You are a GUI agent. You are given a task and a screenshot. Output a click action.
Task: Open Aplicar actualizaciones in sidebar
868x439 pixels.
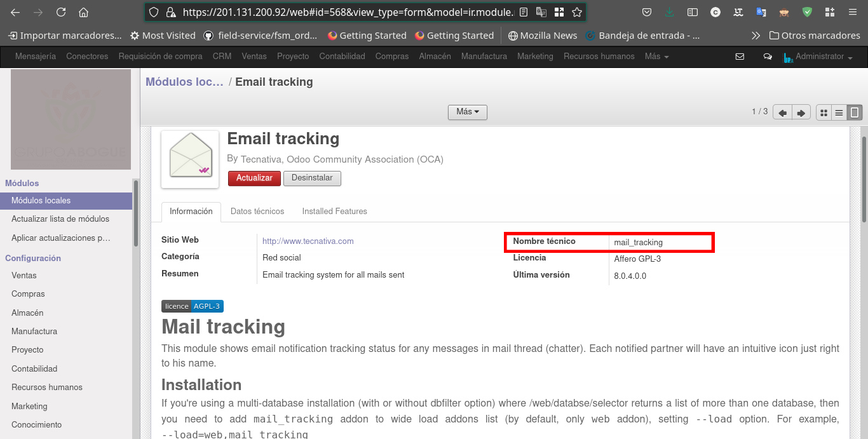pos(61,238)
